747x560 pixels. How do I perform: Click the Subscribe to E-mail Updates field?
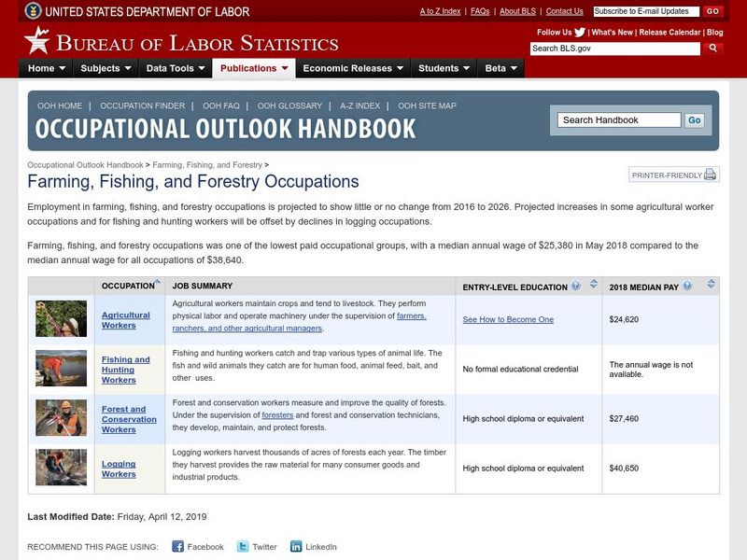[646, 11]
